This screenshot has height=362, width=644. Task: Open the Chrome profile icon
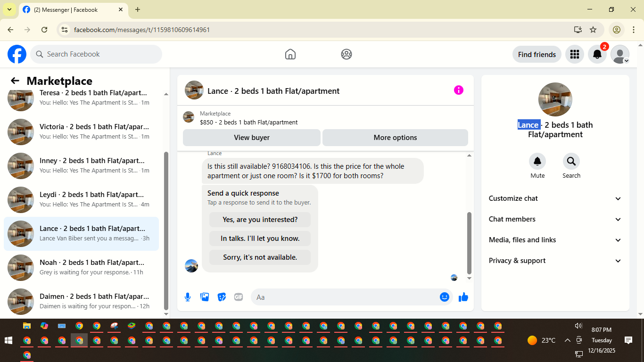pyautogui.click(x=617, y=30)
